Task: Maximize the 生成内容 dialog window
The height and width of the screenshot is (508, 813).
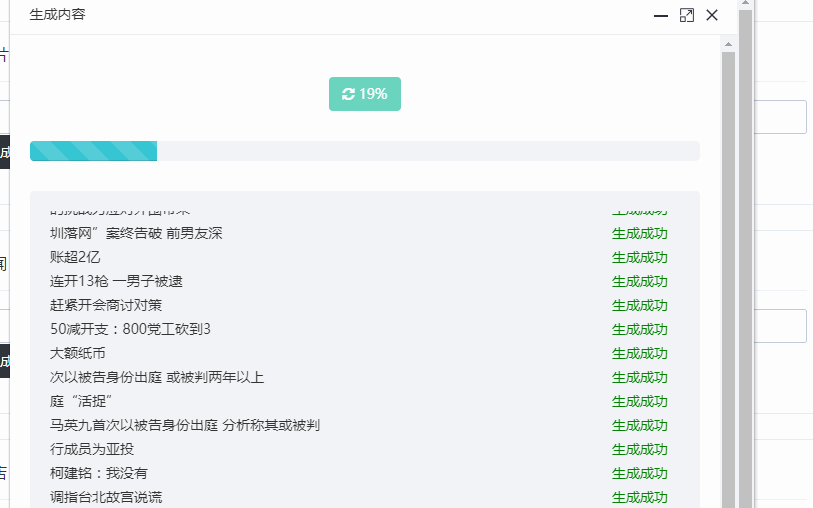Action: [x=687, y=15]
